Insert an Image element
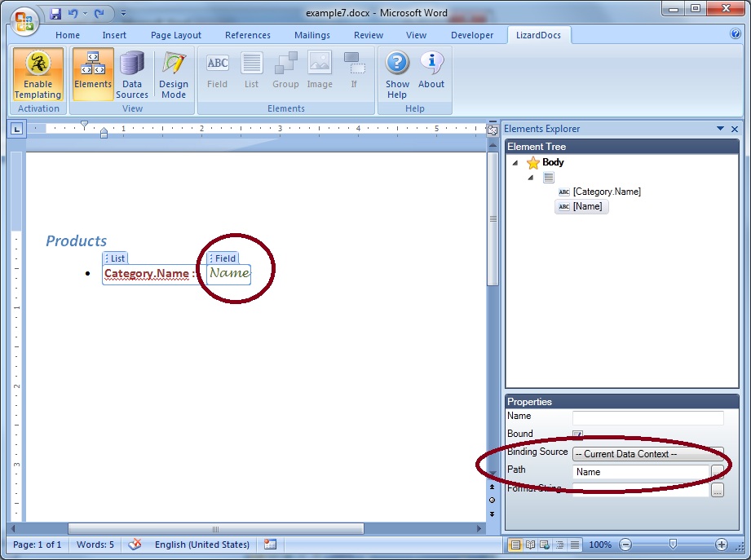The height and width of the screenshot is (560, 751). pyautogui.click(x=320, y=71)
